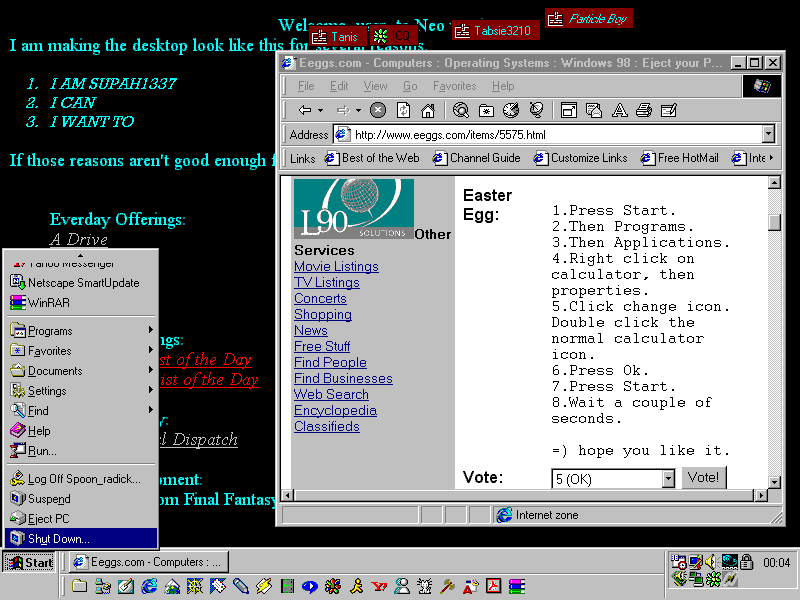Screen dimensions: 800x600
Task: Launch AIM running man Quick Launch icon
Action: 357,586
